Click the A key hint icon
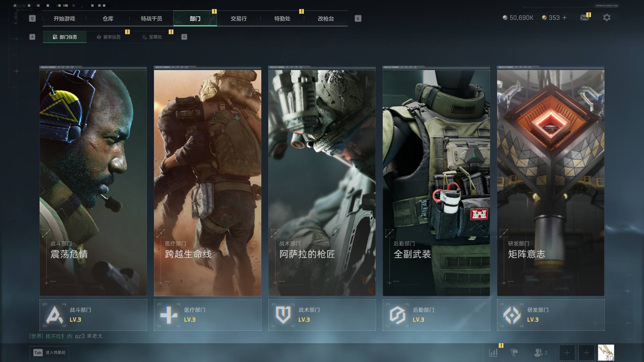This screenshot has width=644, height=362. pyautogui.click(x=32, y=37)
